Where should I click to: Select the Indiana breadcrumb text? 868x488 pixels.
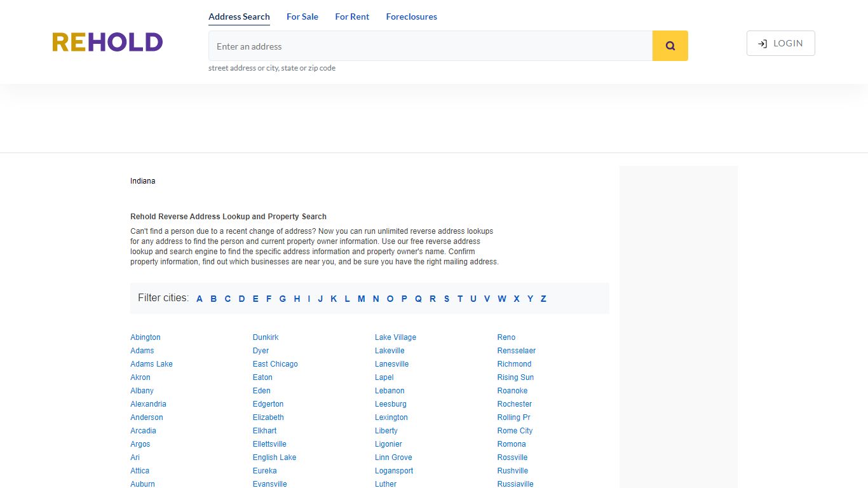(x=143, y=181)
